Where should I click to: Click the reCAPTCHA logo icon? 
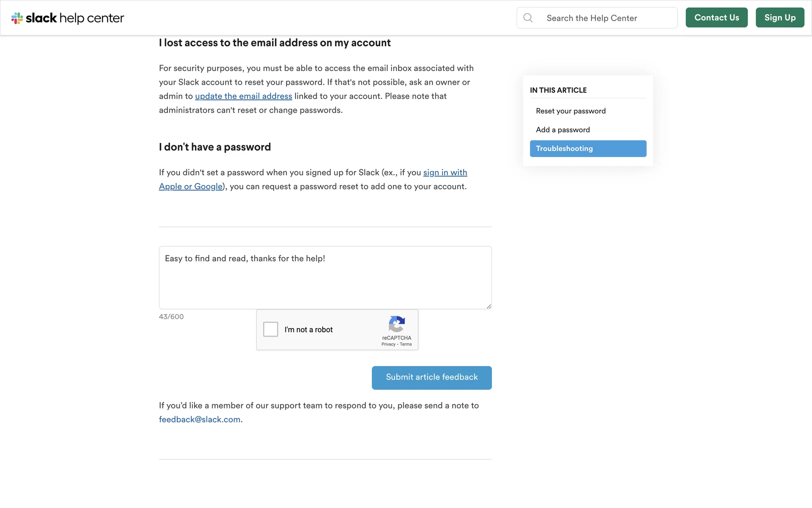[397, 324]
